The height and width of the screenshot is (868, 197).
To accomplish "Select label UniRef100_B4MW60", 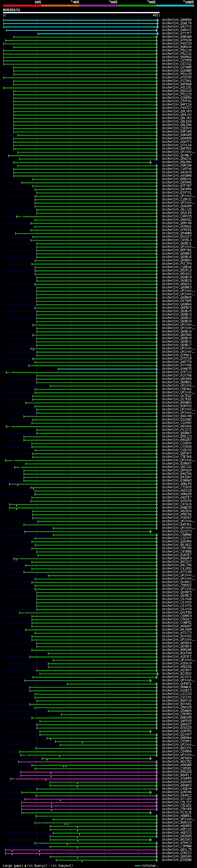I will point(177,403).
